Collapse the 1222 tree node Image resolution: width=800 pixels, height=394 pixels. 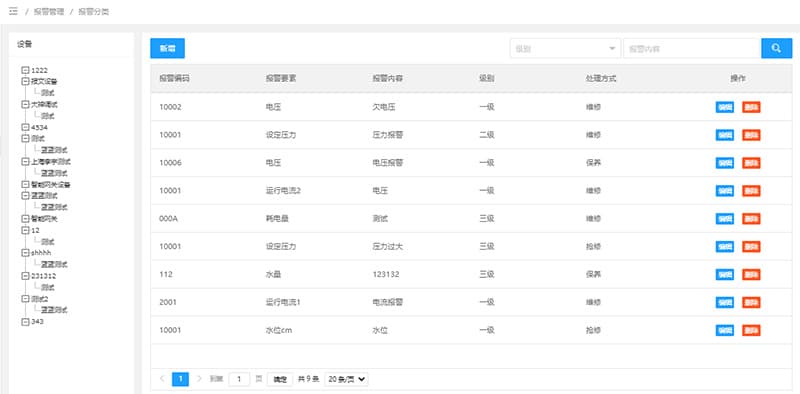[25, 70]
